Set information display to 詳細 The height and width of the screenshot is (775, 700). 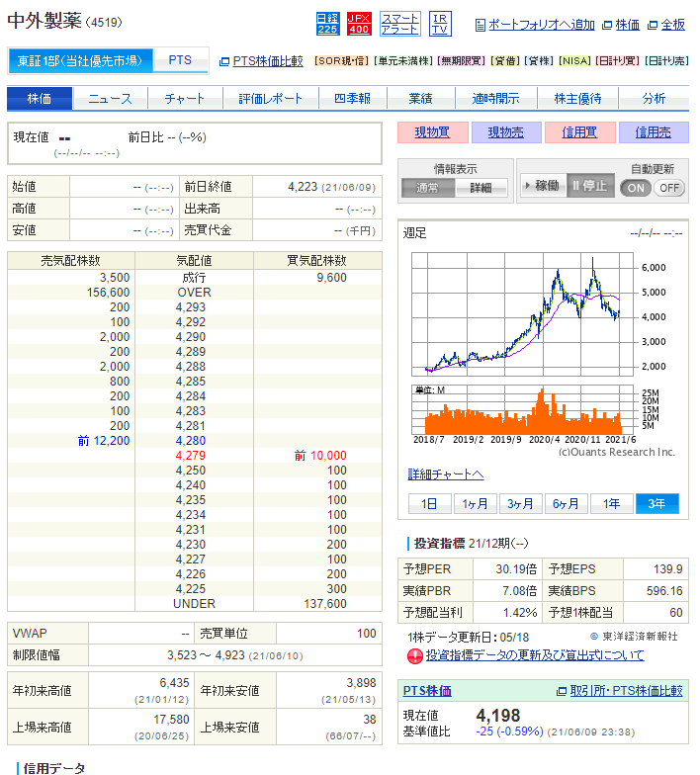click(x=481, y=188)
